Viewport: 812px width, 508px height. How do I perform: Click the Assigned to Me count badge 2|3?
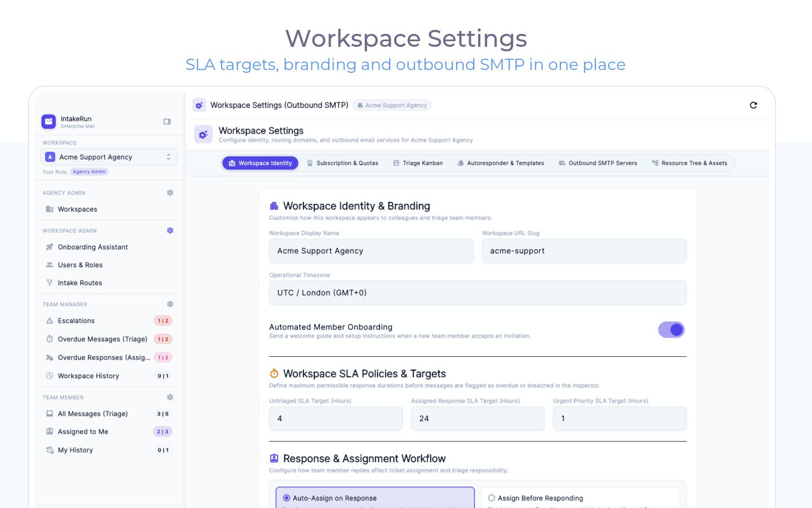point(163,432)
